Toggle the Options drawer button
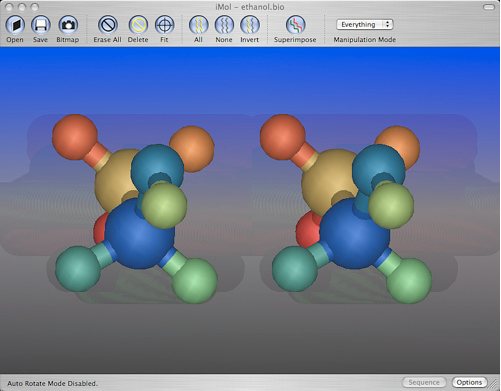 (x=469, y=382)
